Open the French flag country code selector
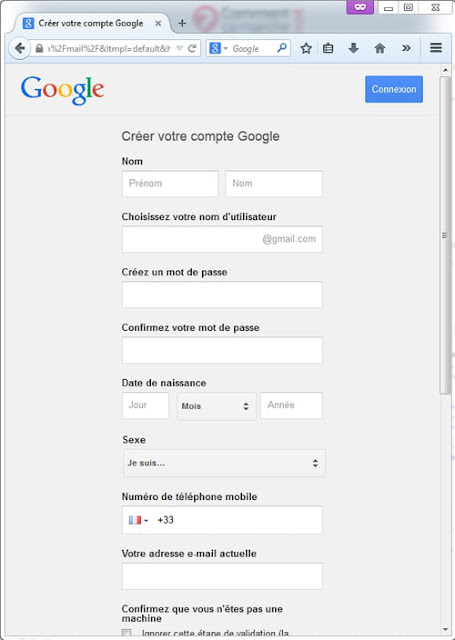The width and height of the screenshot is (455, 640). tap(138, 520)
